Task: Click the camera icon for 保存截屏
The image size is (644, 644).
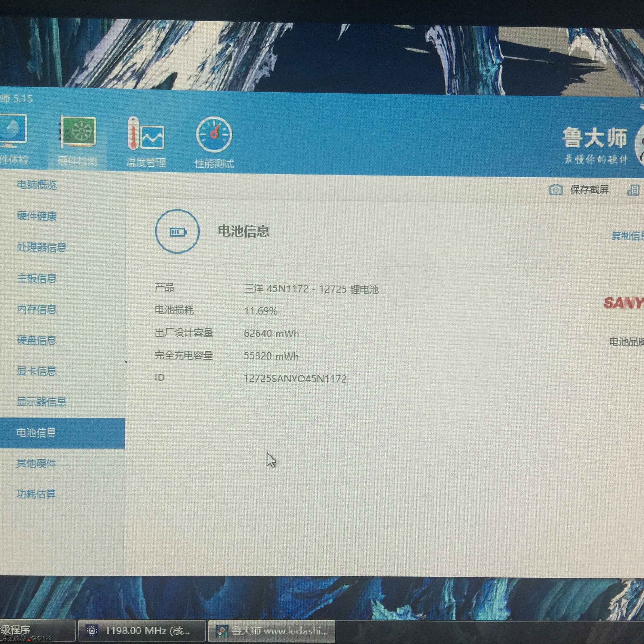Action: [556, 190]
